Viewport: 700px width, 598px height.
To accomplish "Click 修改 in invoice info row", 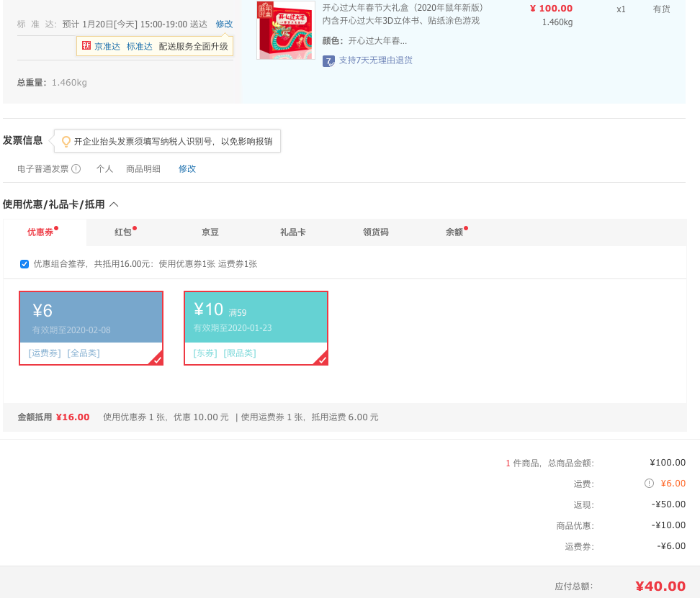I will click(x=187, y=168).
